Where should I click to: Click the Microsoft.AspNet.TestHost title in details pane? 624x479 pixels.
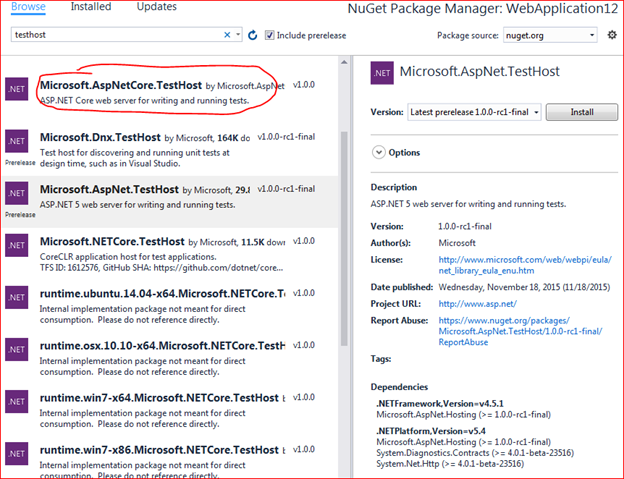coord(480,72)
